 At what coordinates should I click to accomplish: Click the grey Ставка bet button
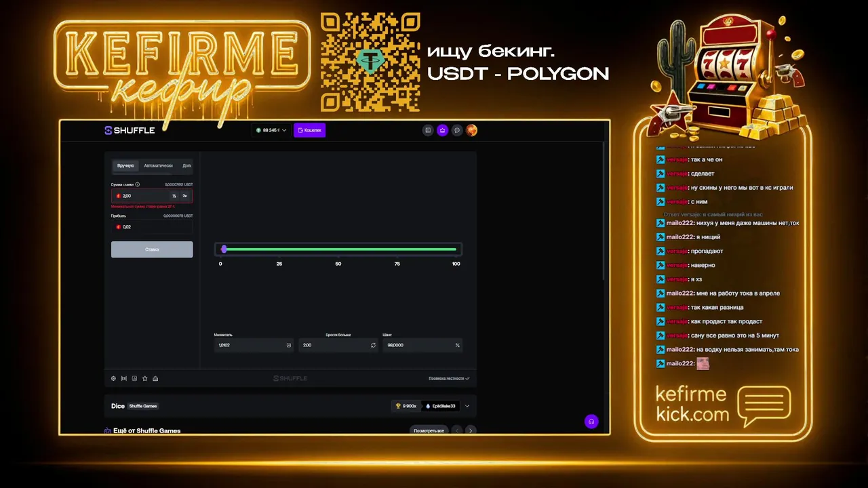tap(152, 249)
